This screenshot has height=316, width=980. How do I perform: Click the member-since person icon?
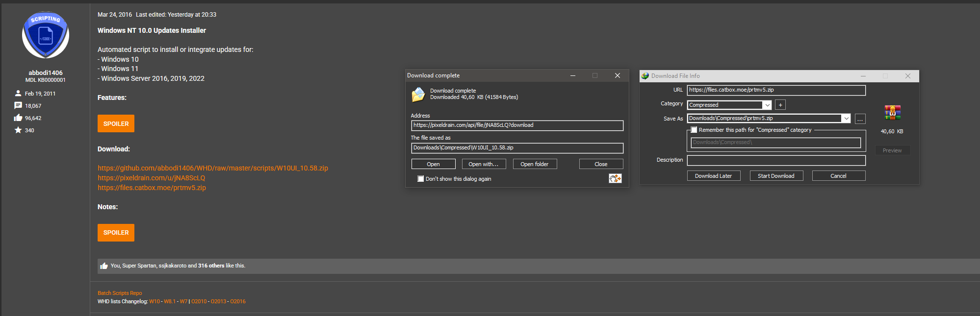18,93
